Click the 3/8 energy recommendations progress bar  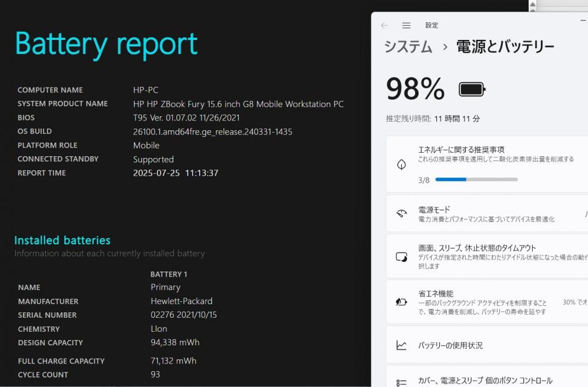point(477,180)
